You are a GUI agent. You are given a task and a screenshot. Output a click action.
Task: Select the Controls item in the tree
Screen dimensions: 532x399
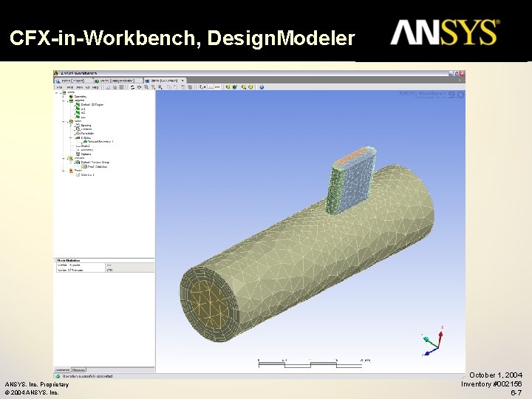click(x=86, y=129)
